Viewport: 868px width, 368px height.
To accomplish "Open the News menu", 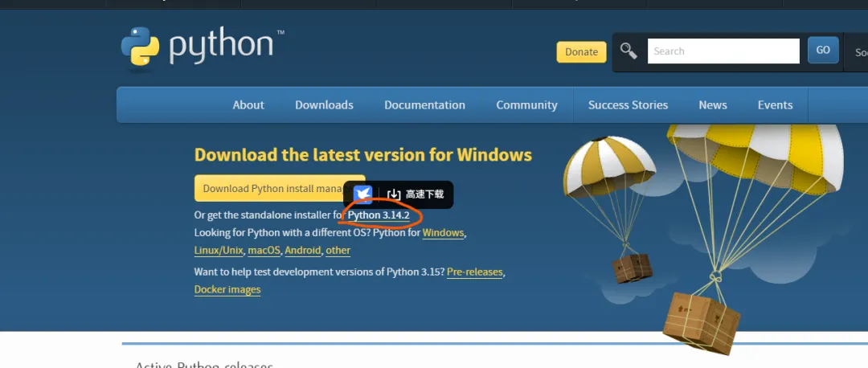I will pyautogui.click(x=712, y=105).
